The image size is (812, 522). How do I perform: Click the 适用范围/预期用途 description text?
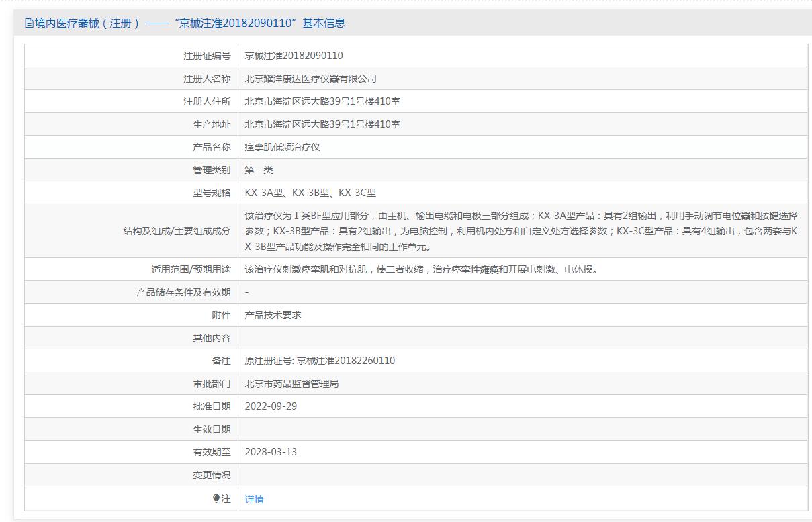[x=421, y=269]
